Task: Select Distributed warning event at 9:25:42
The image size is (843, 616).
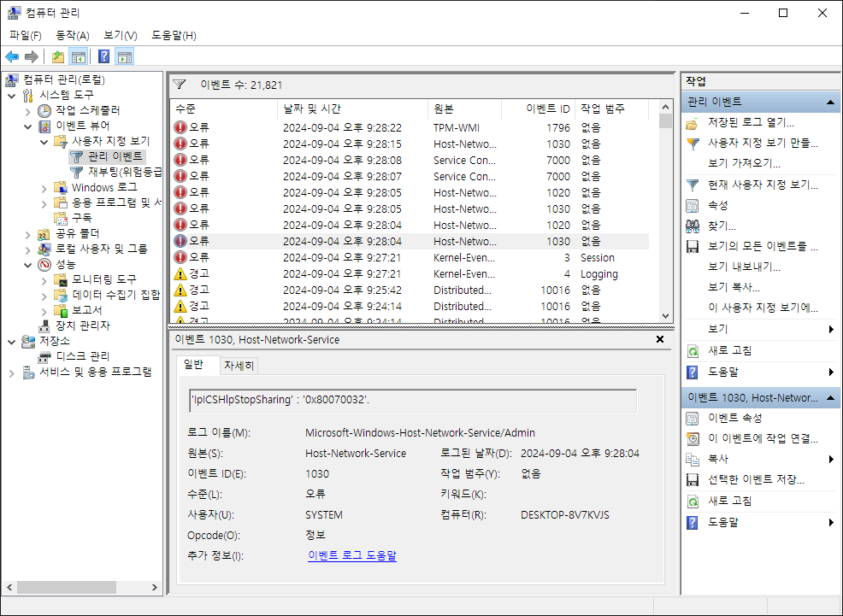Action: (410, 290)
